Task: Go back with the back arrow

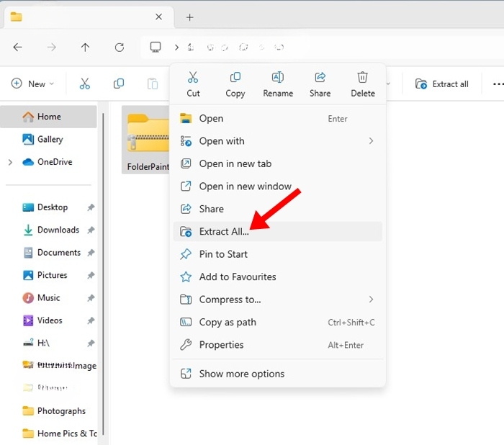Action: (18, 48)
